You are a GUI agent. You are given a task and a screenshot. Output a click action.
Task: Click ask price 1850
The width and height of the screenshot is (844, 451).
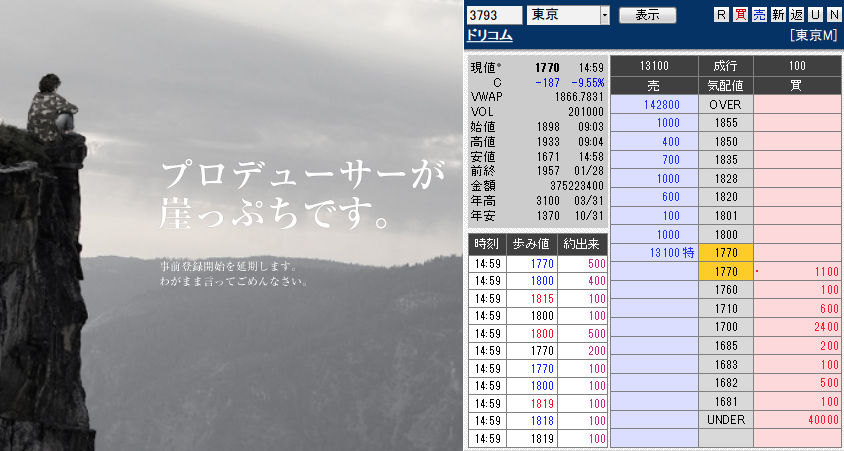tap(726, 142)
